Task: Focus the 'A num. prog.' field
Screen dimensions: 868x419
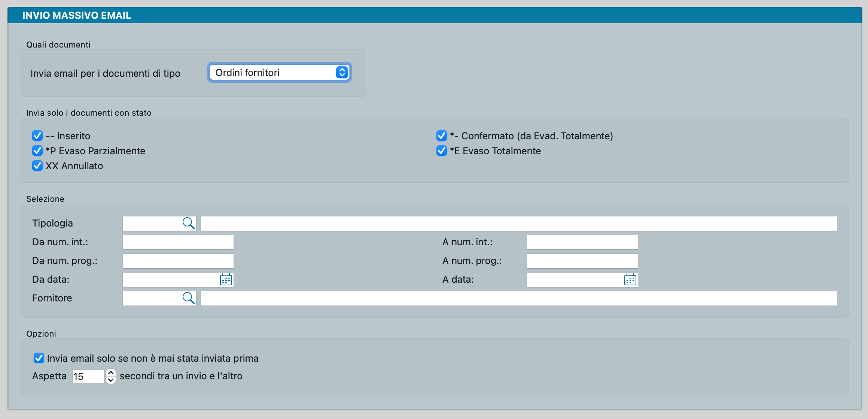Action: click(x=582, y=261)
